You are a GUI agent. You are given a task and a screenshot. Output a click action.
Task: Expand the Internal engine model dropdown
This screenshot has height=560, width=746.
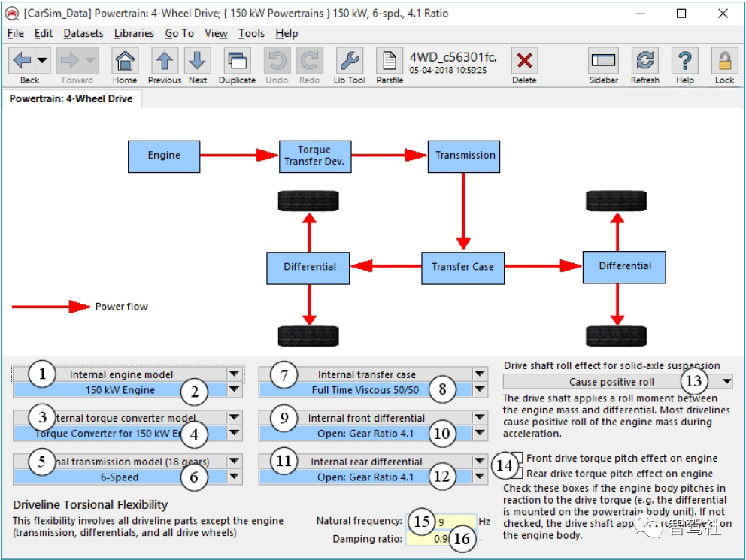pyautogui.click(x=235, y=374)
